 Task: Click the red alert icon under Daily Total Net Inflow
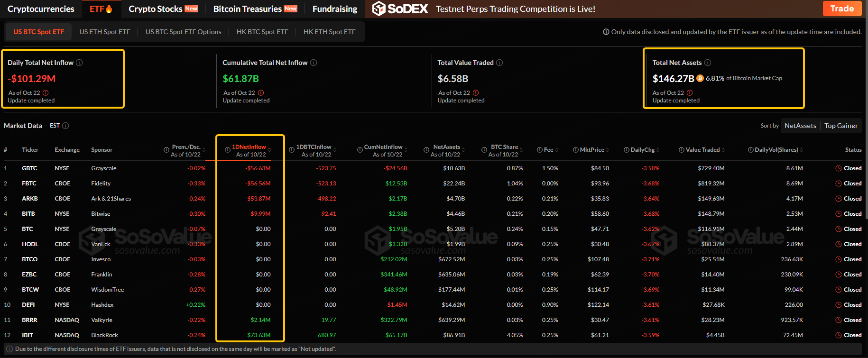point(46,93)
